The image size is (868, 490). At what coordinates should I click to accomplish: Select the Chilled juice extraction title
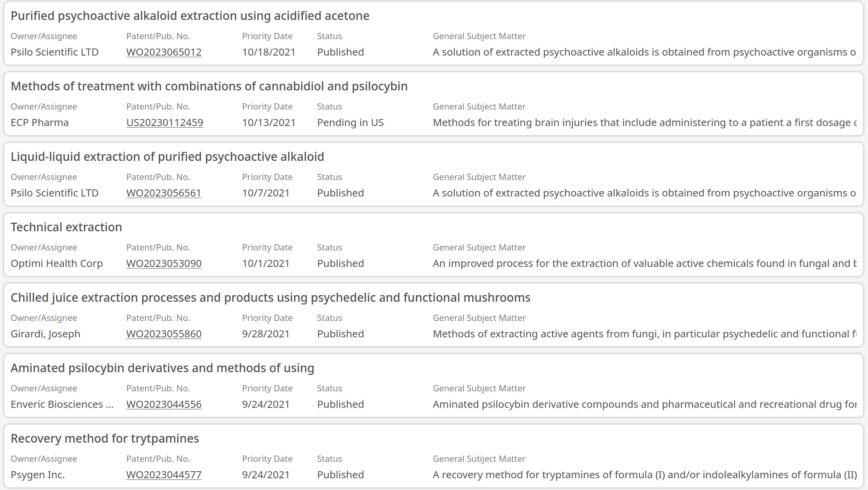tap(271, 297)
